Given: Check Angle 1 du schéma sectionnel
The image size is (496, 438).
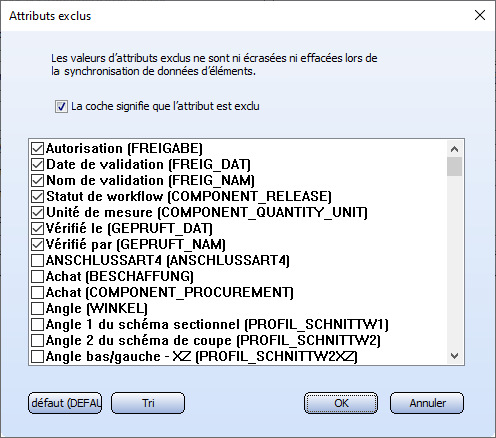Looking at the screenshot, I should click(37, 324).
